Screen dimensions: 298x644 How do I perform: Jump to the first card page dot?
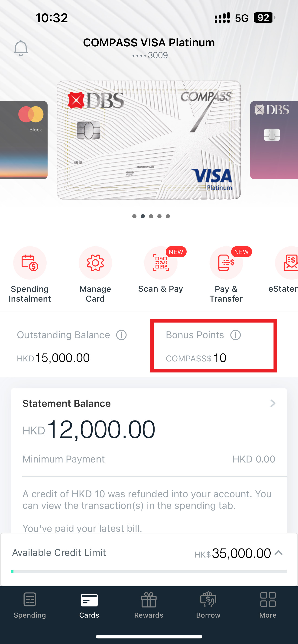pos(134,216)
